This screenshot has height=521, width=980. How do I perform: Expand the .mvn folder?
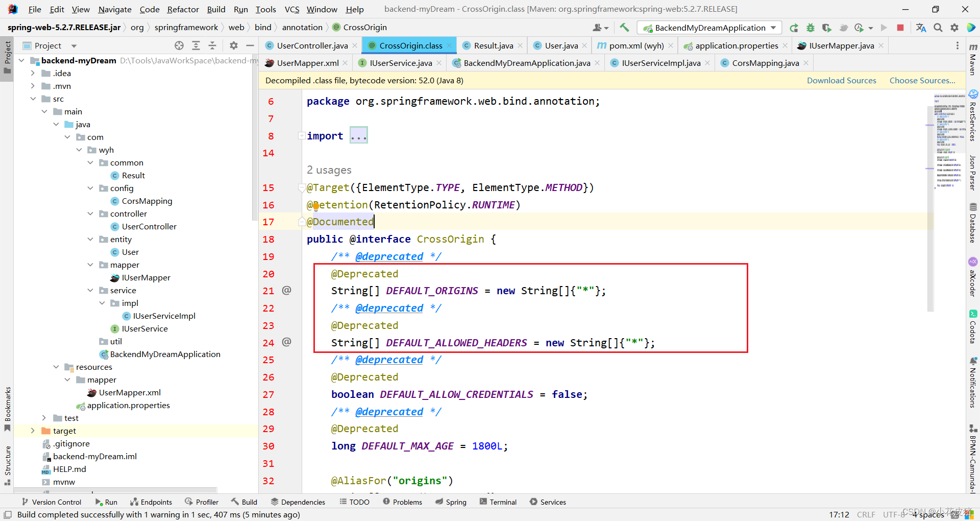tap(33, 86)
